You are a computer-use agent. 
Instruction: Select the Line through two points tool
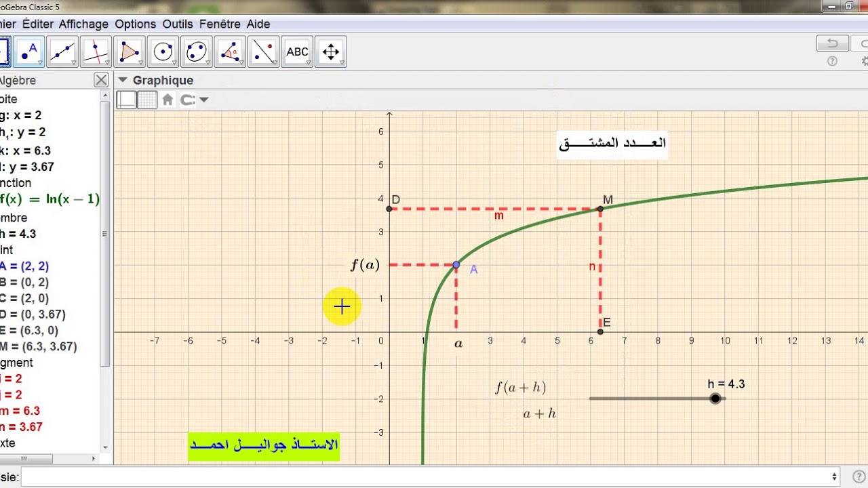point(62,52)
